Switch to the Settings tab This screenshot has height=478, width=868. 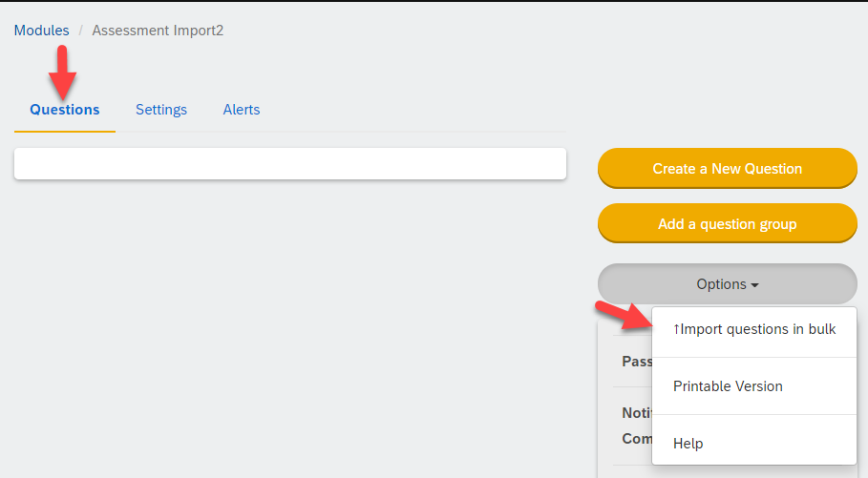(161, 110)
